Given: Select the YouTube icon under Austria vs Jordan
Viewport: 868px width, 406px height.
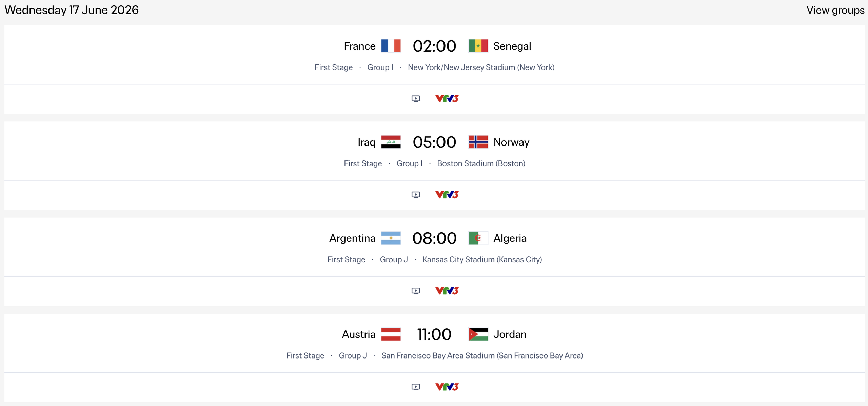Looking at the screenshot, I should tap(416, 387).
